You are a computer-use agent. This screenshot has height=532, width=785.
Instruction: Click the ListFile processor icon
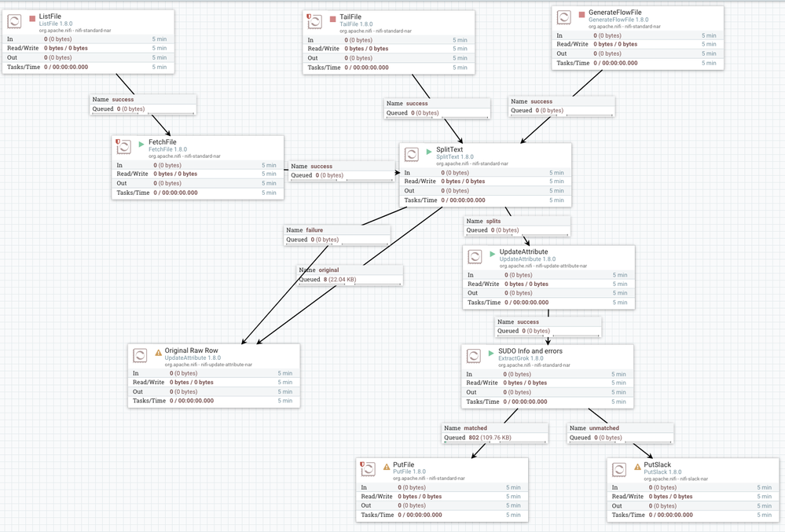[x=14, y=21]
